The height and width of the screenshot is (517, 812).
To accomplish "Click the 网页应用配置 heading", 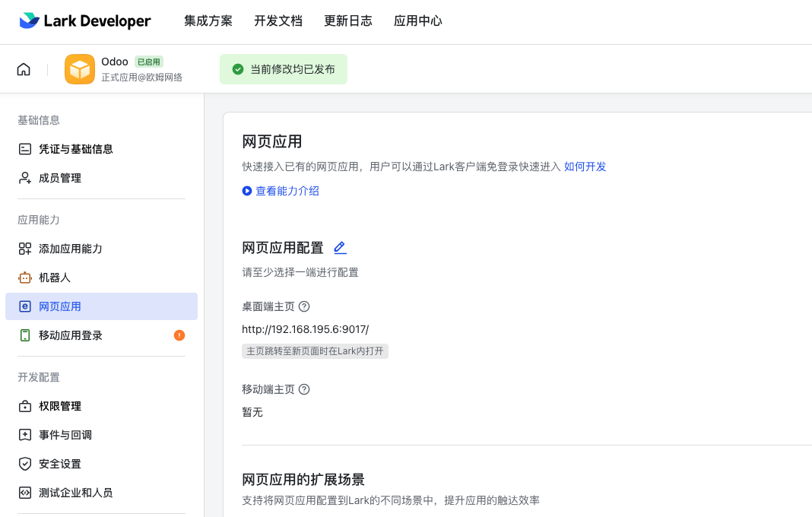I will (283, 248).
